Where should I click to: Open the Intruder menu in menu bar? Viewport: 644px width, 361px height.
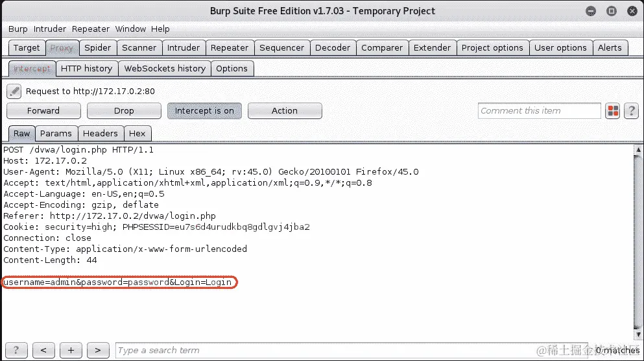pos(50,29)
